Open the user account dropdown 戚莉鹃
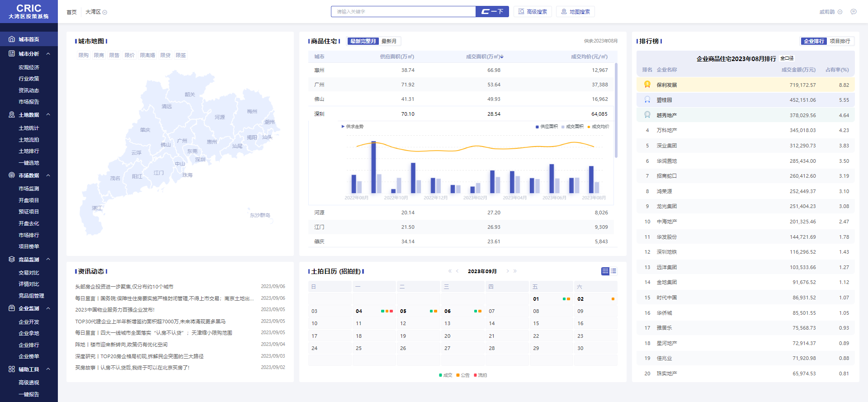 click(830, 12)
